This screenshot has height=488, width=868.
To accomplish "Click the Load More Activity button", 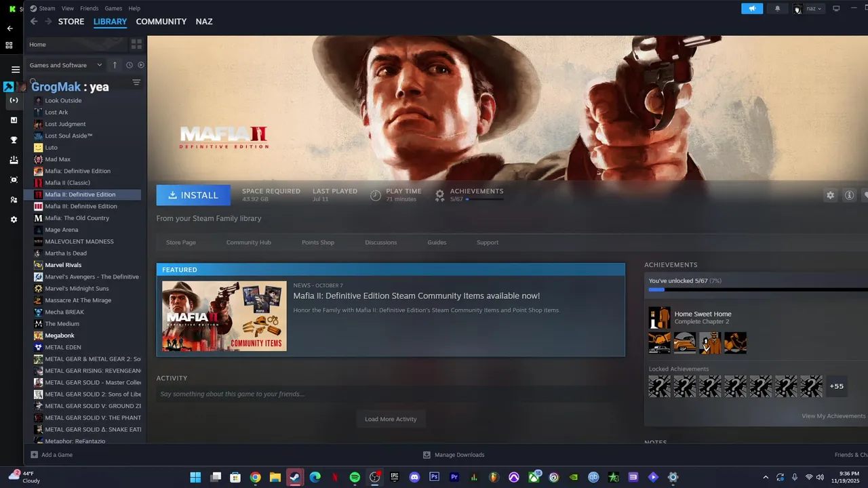I will tap(391, 419).
